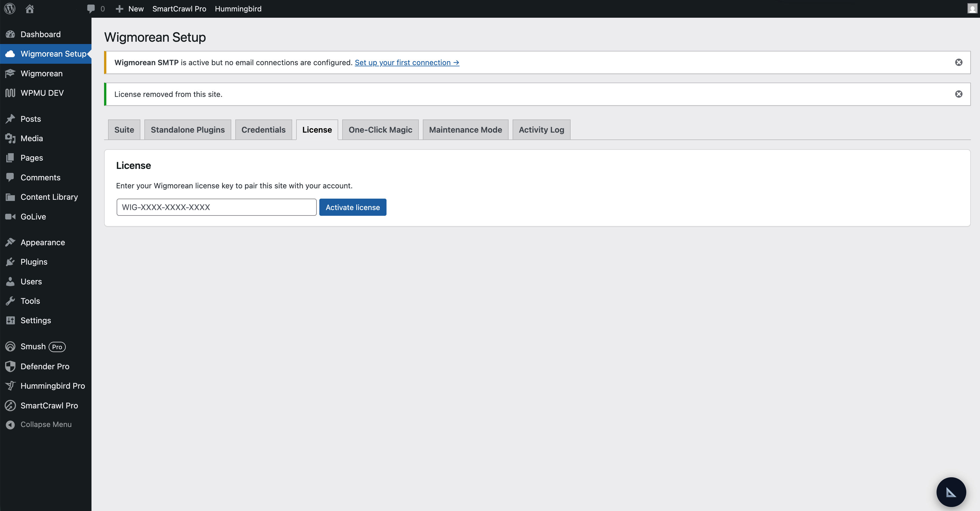Click the Collapse Menu arrow icon
The height and width of the screenshot is (511, 980).
tap(10, 425)
